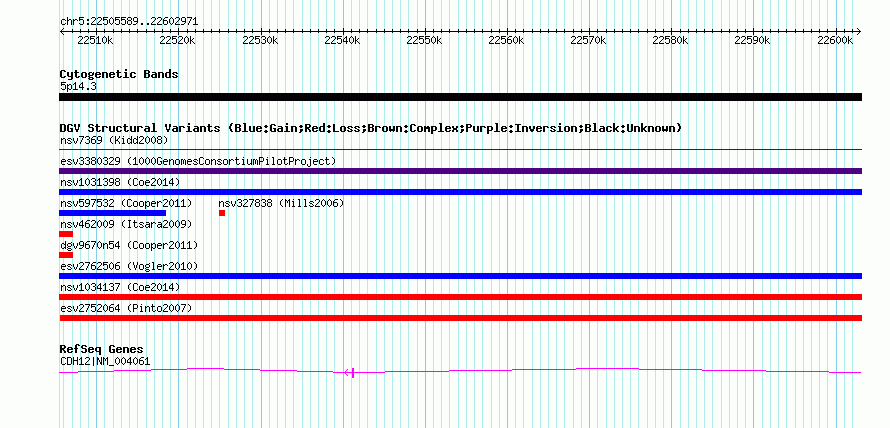Viewport: 890px width, 428px height.
Task: Click the chr5:22505589..22602971 coordinates text
Action: (129, 22)
